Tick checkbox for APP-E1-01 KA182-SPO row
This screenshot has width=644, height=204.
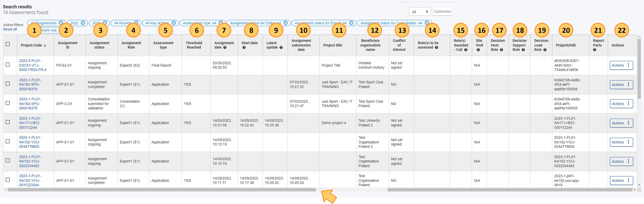(x=8, y=84)
